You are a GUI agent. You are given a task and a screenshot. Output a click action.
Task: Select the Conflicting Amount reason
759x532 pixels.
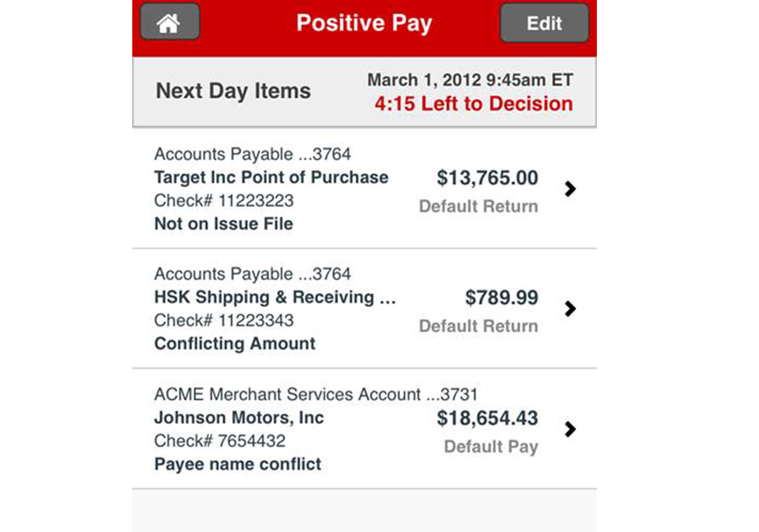235,344
